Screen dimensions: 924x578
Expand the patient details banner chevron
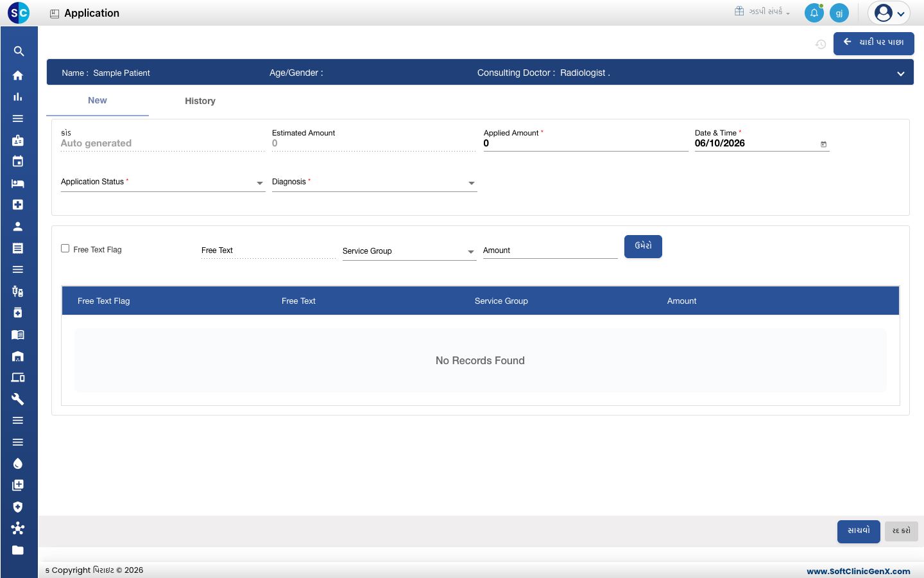(901, 73)
